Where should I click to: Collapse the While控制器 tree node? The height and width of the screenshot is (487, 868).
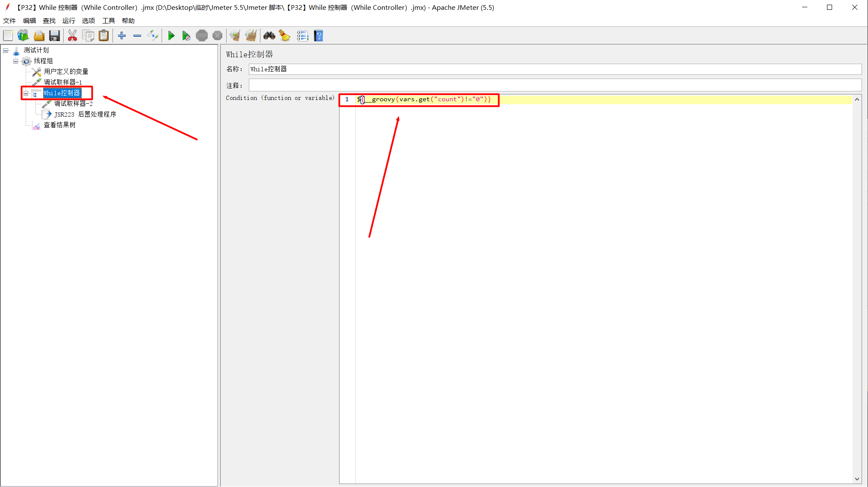pyautogui.click(x=26, y=93)
